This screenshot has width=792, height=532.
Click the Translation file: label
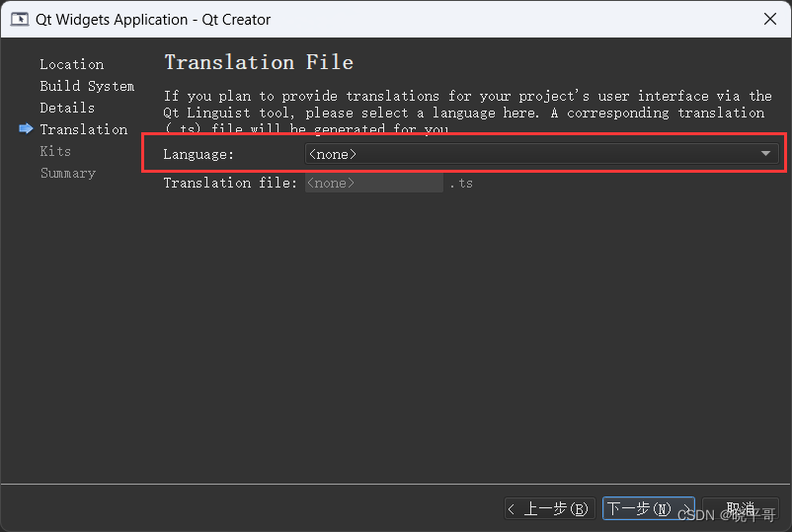(230, 183)
